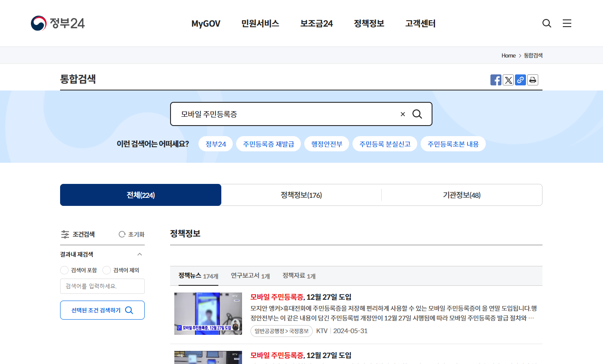The width and height of the screenshot is (603, 364).
Task: Open the hamburger full menu icon
Action: (567, 23)
